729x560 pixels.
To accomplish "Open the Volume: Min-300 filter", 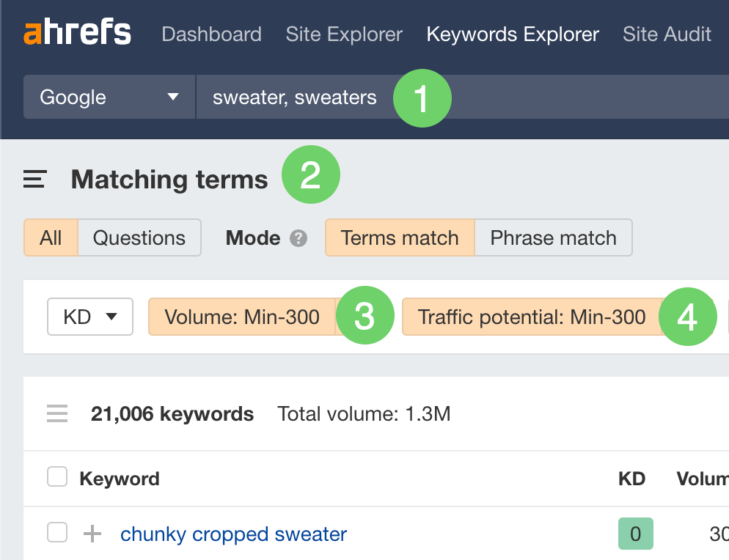I will (x=242, y=317).
